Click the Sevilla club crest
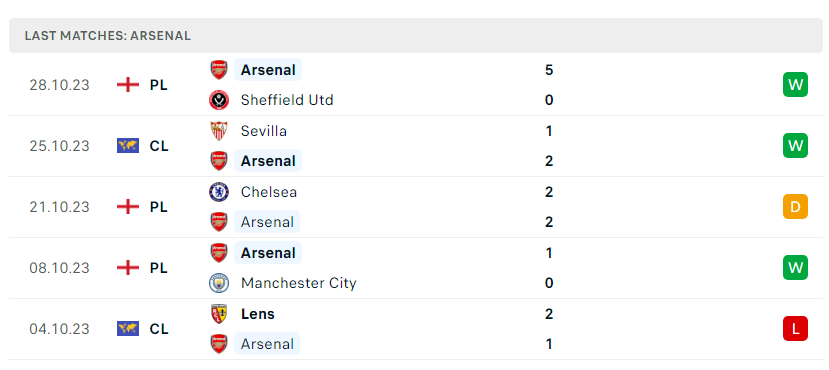 click(219, 131)
